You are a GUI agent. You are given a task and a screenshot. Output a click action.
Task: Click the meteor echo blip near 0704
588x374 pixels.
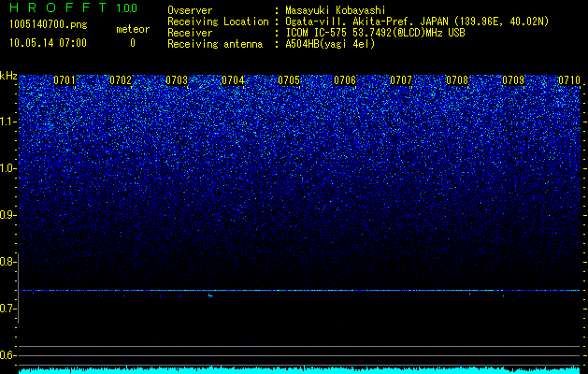click(211, 295)
